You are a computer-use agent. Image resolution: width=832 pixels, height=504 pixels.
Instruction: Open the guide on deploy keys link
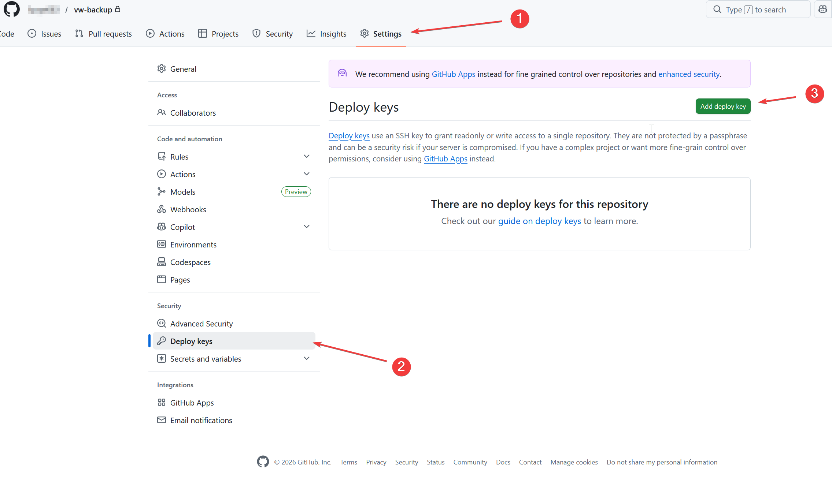539,221
